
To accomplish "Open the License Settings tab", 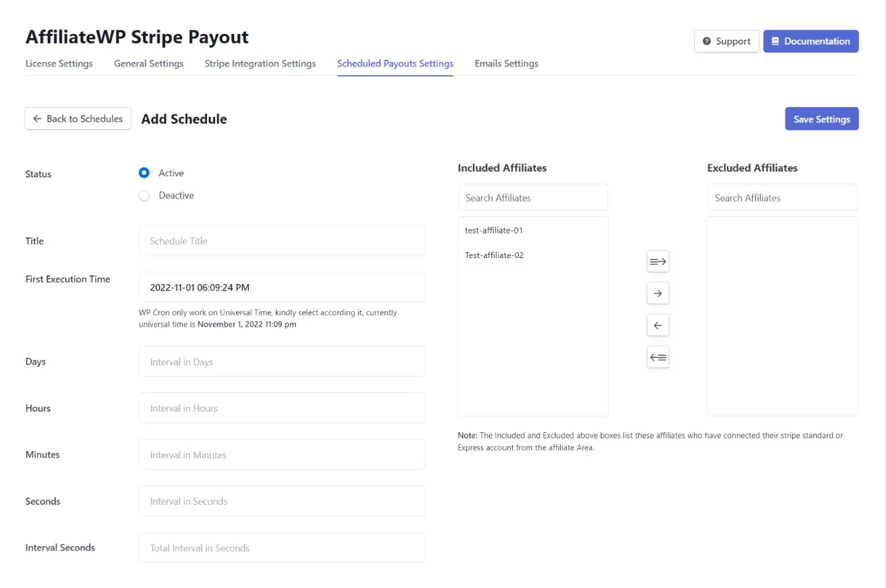I will (x=59, y=63).
